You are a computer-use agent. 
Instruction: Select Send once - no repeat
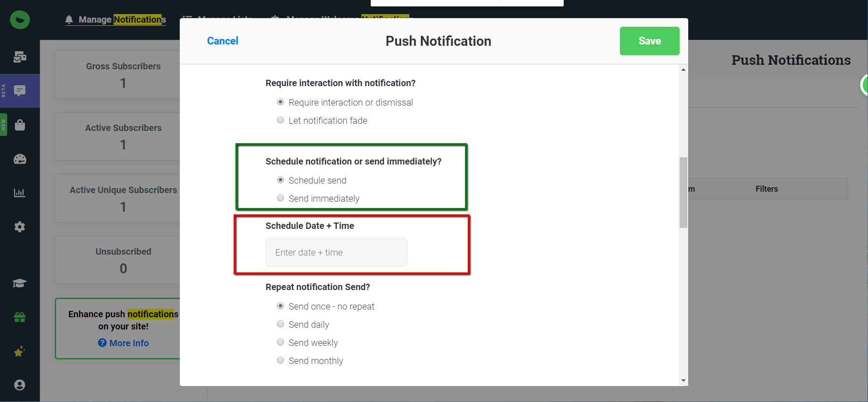pos(280,306)
